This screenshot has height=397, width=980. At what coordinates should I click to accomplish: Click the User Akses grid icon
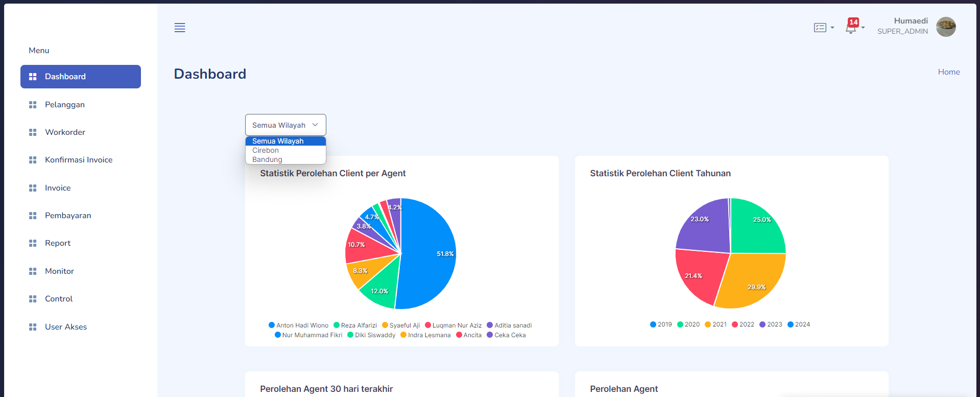coord(33,327)
